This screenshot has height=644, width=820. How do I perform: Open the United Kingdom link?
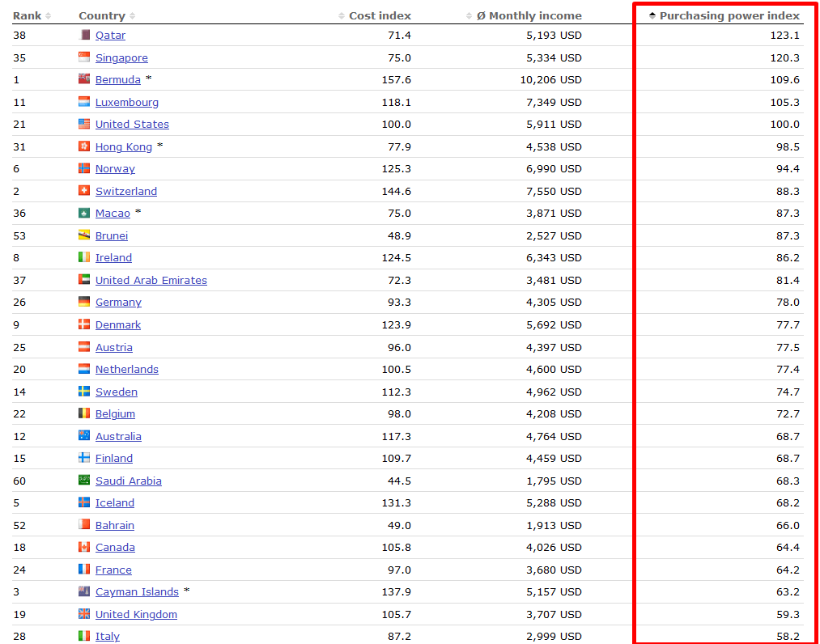[x=136, y=614]
